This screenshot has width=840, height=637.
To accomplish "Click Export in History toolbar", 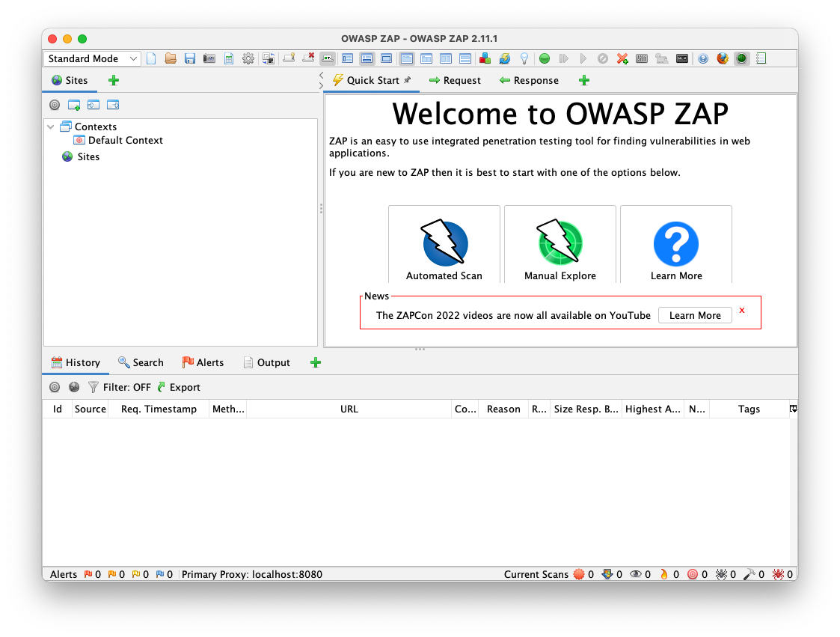I will (179, 387).
